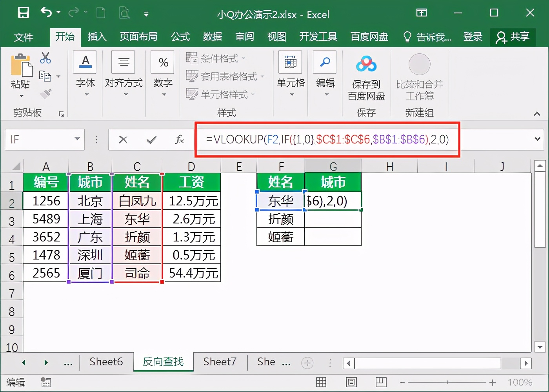Select row 7 header
Viewport: 549px width, 392px height.
(11, 293)
